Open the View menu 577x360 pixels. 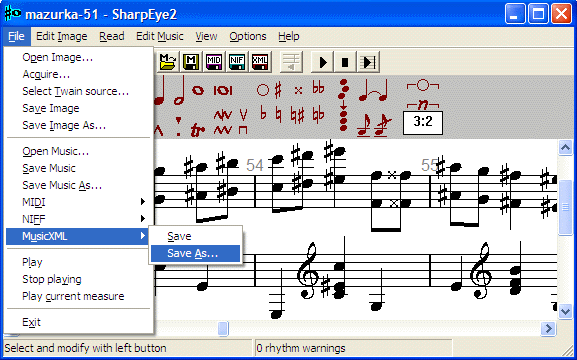tap(206, 36)
